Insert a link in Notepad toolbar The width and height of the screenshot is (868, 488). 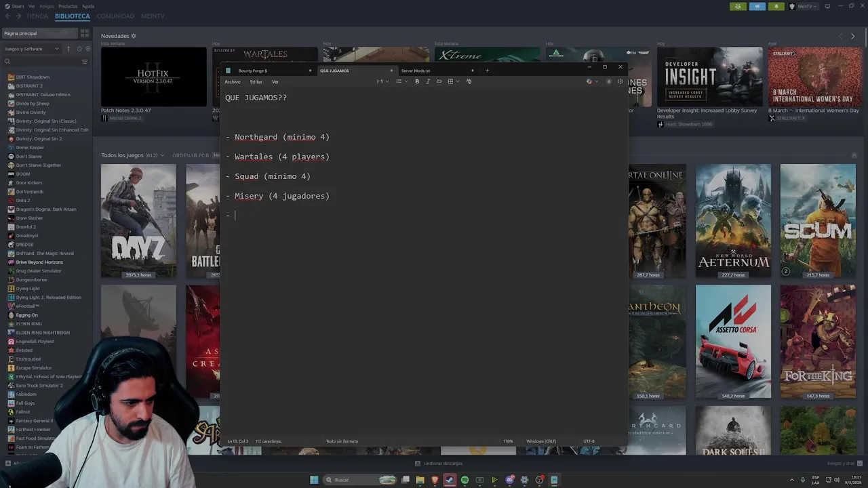pos(439,81)
